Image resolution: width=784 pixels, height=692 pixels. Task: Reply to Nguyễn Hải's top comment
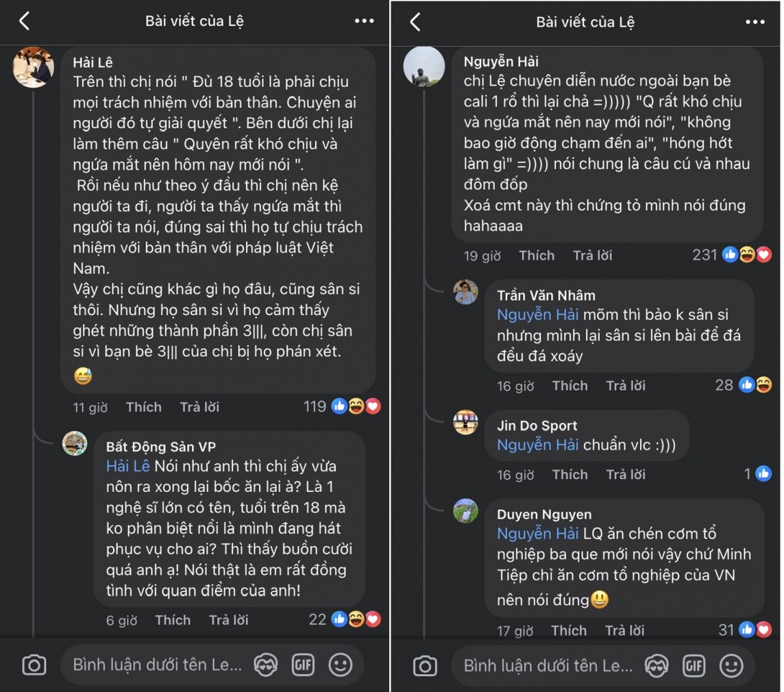592,256
